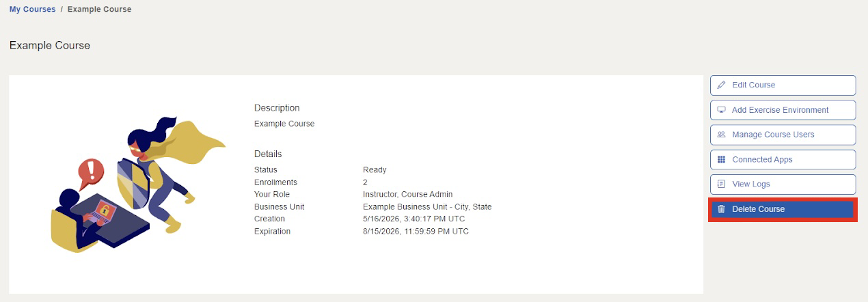Viewport: 868px width, 302px height.
Task: Click the trash can icon on Delete Course
Action: 721,209
